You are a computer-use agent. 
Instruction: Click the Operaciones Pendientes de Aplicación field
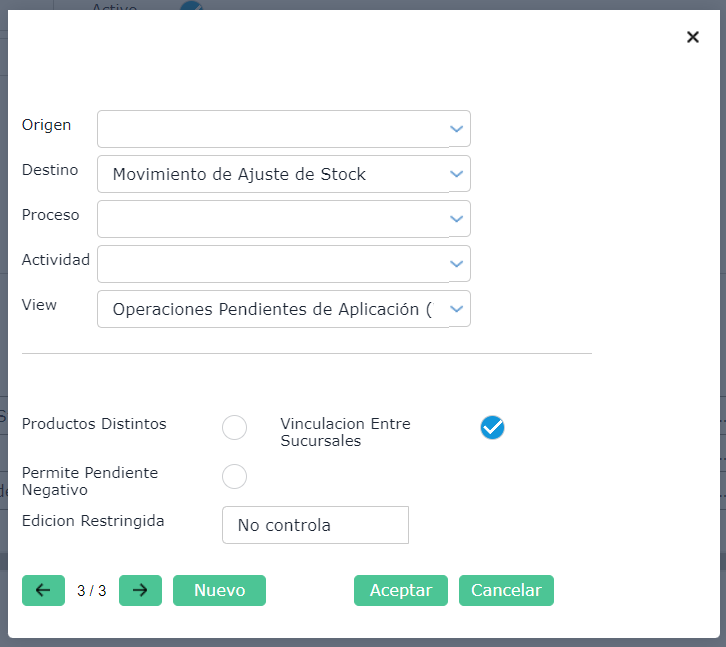270,309
